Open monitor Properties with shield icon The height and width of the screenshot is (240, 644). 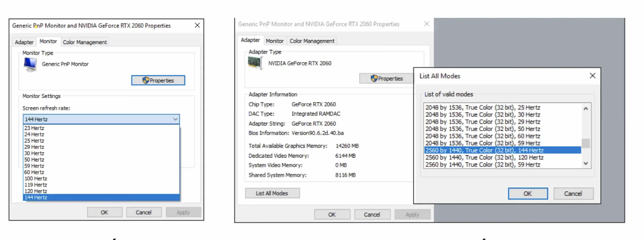[x=158, y=80]
